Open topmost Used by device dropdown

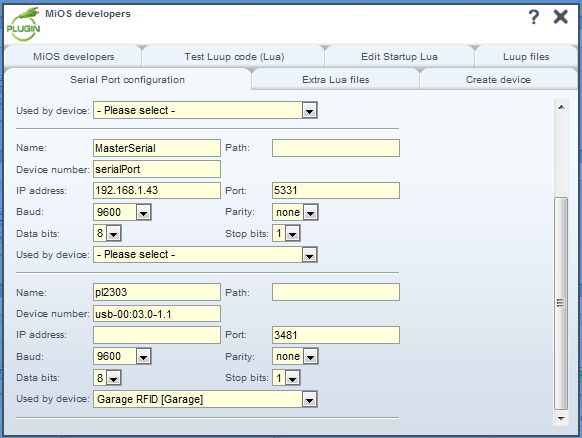[x=205, y=110]
